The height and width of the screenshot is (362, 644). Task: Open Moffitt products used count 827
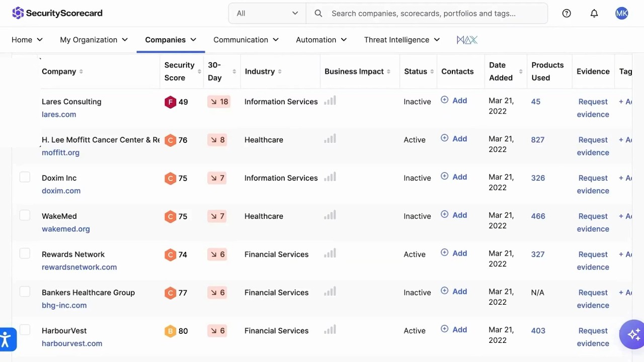pos(537,140)
